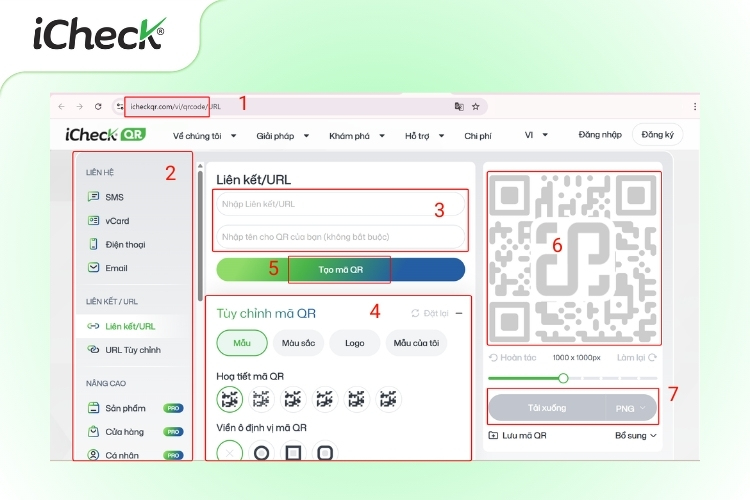
Task: Select Cá nhân PRO item
Action: tap(135, 455)
